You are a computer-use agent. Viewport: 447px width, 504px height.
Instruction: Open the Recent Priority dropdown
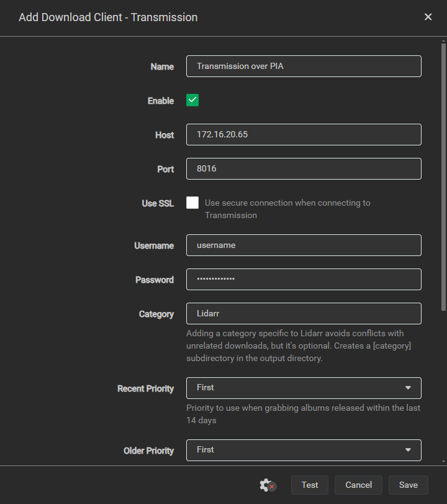pos(304,387)
